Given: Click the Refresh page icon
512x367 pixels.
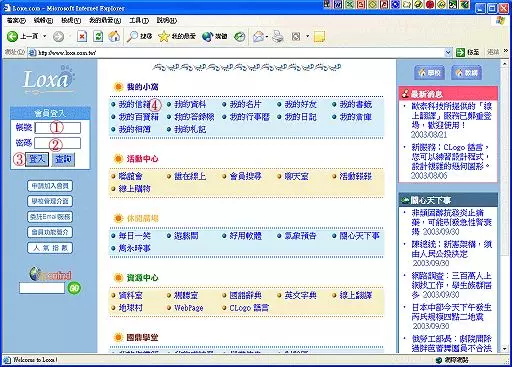Looking at the screenshot, I should coord(98,36).
